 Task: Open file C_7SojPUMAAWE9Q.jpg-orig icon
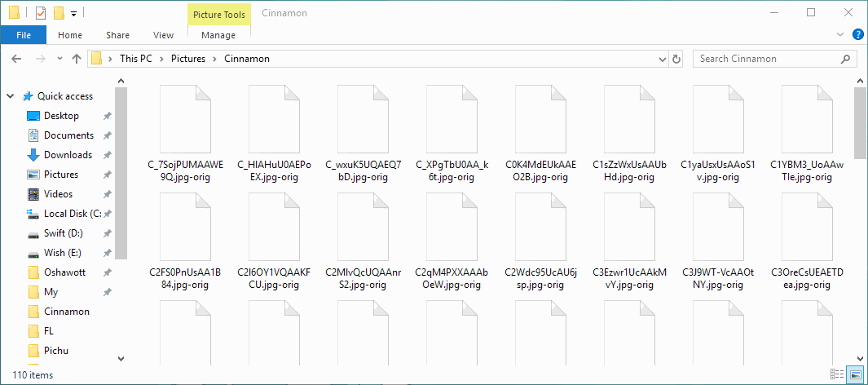pyautogui.click(x=186, y=119)
